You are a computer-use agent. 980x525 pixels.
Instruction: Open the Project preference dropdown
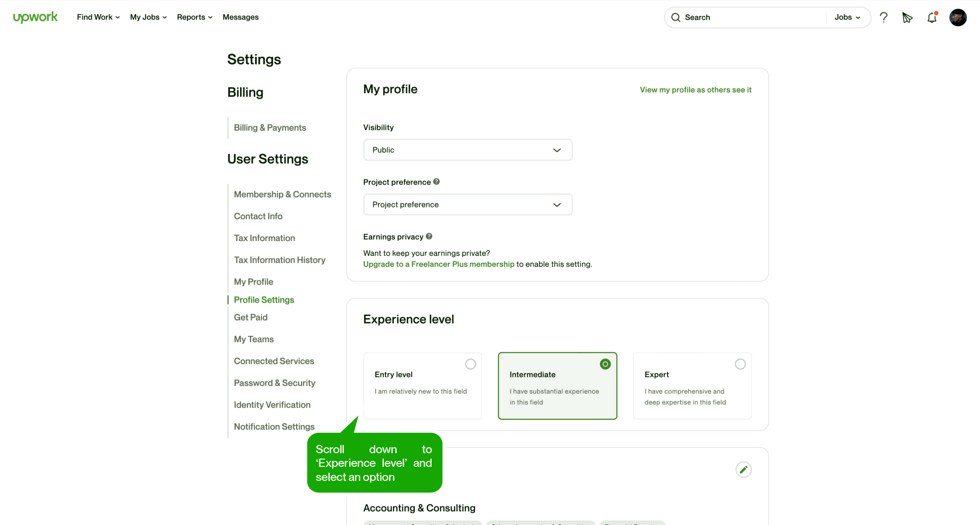467,205
